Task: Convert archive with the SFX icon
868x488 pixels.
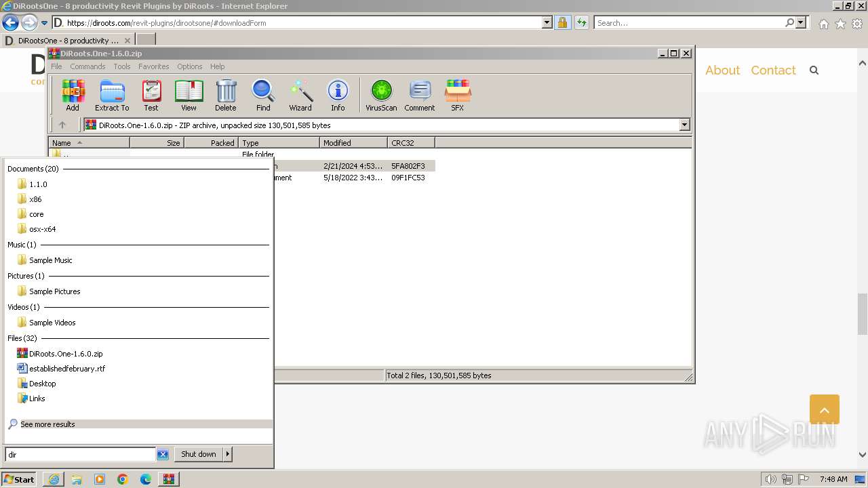Action: (458, 95)
